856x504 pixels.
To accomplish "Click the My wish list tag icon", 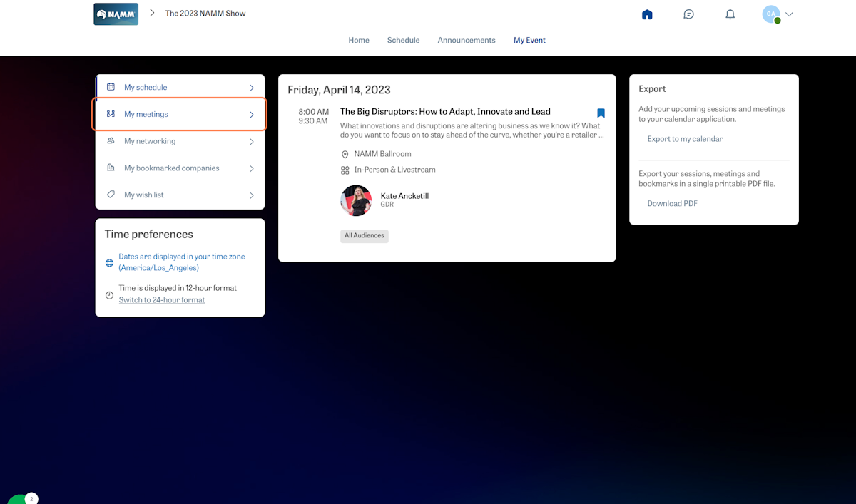I will coord(111,195).
